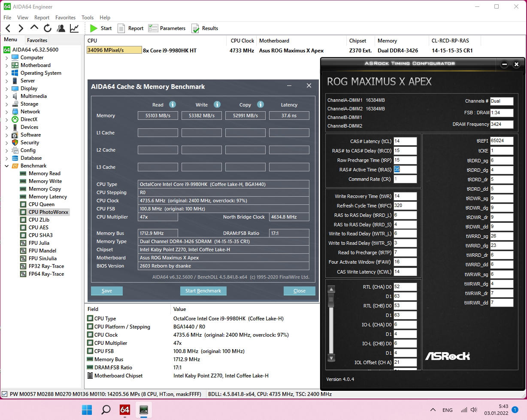Click the Timing Configurator scrollbar down arrow
The width and height of the screenshot is (527, 420).
[331, 357]
